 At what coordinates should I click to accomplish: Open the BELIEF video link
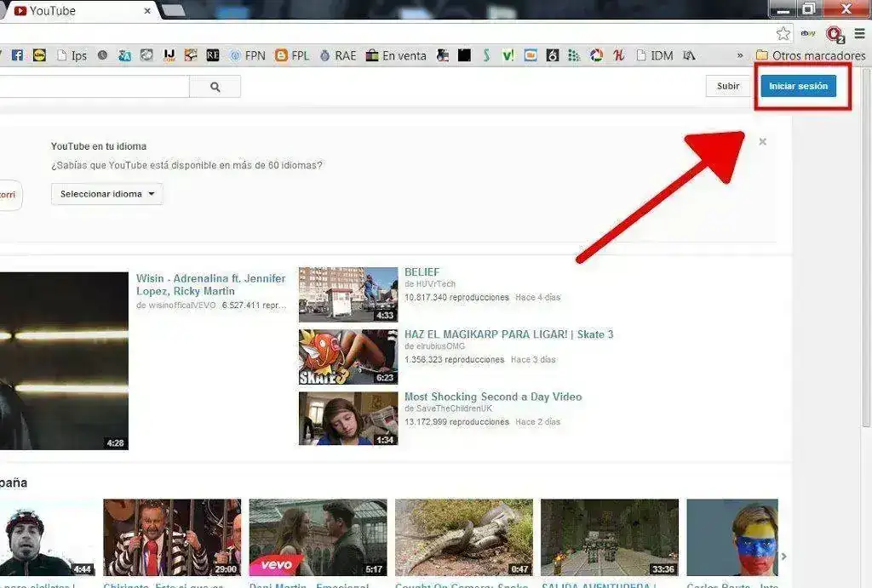click(x=422, y=271)
